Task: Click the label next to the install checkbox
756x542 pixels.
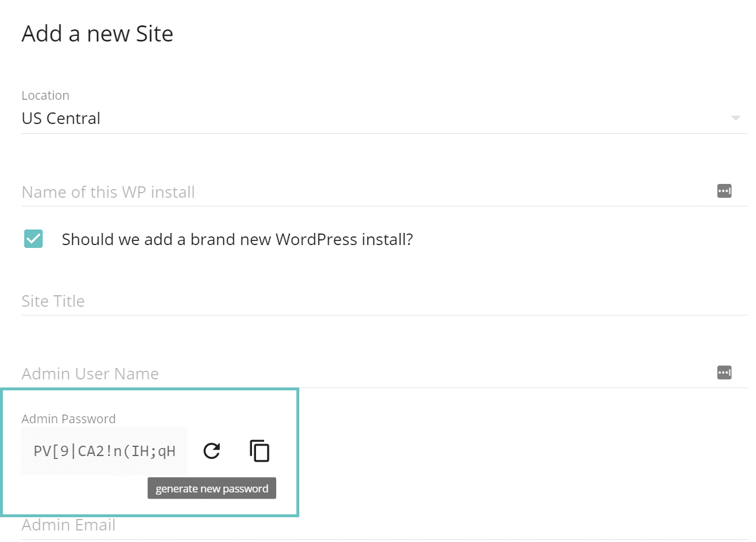Action: pos(237,239)
